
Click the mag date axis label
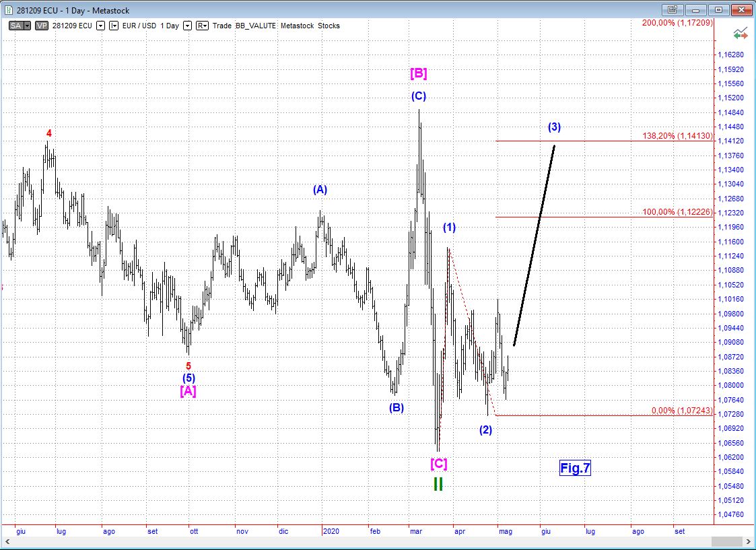(506, 531)
